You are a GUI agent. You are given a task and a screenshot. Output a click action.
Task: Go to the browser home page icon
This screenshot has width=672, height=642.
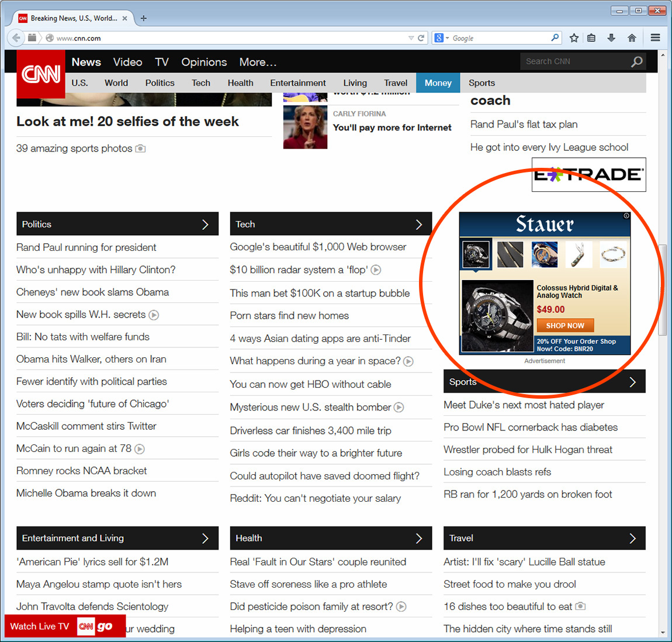pyautogui.click(x=632, y=38)
